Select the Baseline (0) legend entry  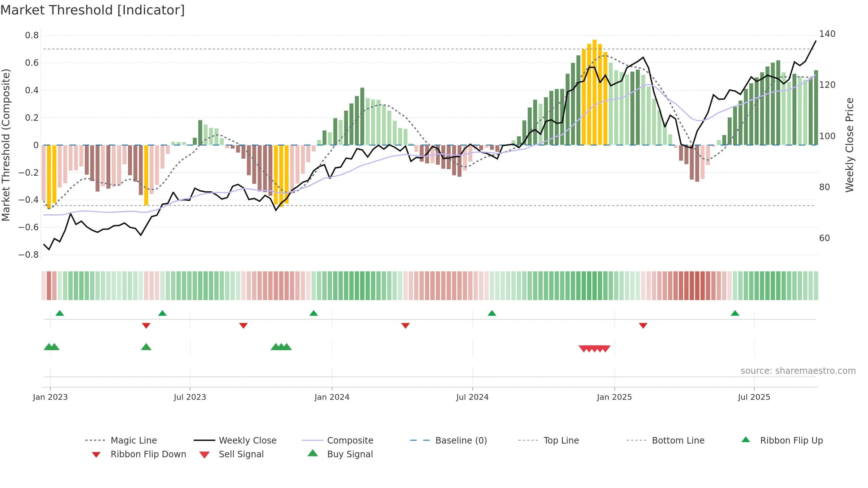(448, 440)
